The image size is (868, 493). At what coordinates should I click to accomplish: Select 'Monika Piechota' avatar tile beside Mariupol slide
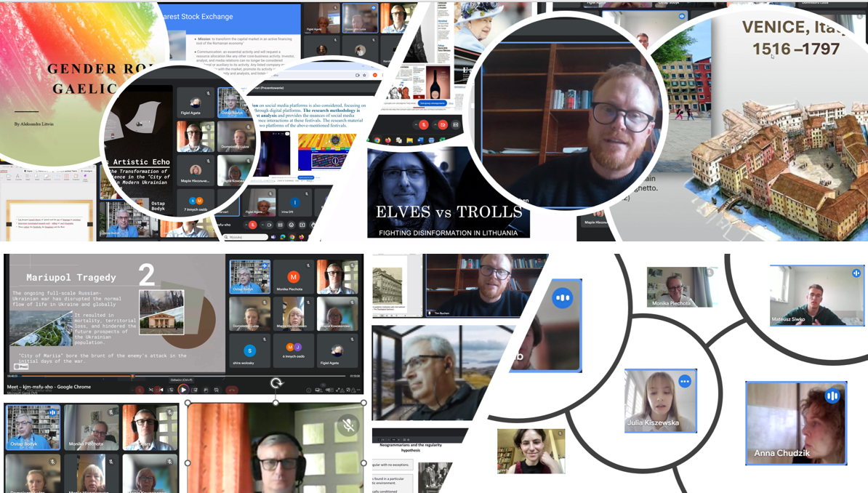tap(294, 276)
